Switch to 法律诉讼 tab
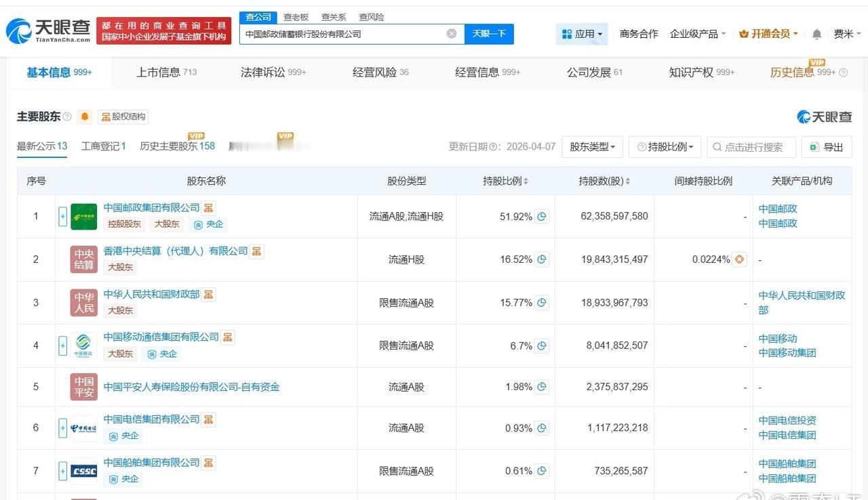The width and height of the screenshot is (868, 500). click(273, 72)
